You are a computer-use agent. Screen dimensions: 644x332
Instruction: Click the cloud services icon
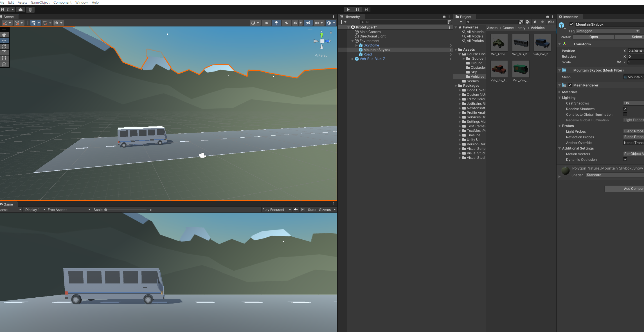point(21,10)
